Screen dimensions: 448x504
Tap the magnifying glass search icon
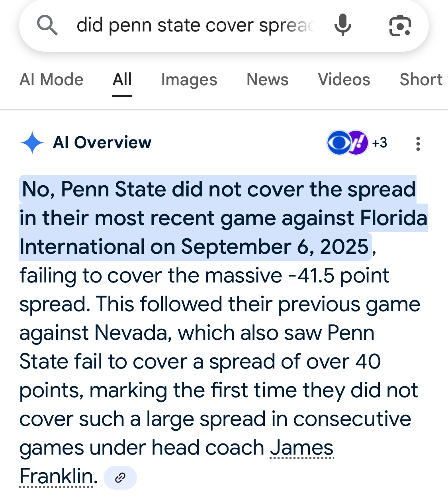[x=47, y=25]
